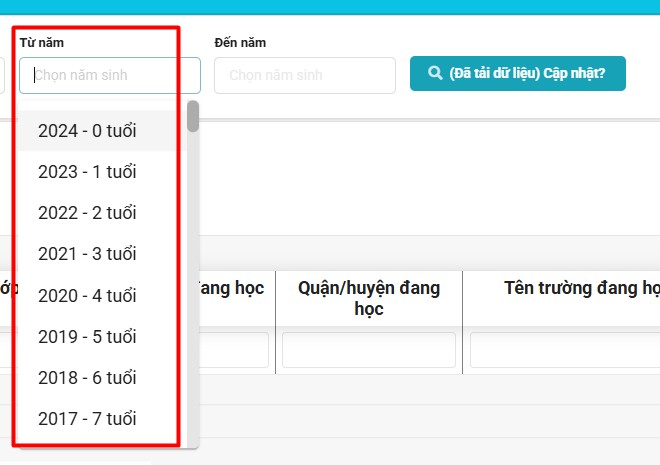This screenshot has width=660, height=465.
Task: Open the "Đến năm" birth year dropdown
Action: click(x=304, y=75)
